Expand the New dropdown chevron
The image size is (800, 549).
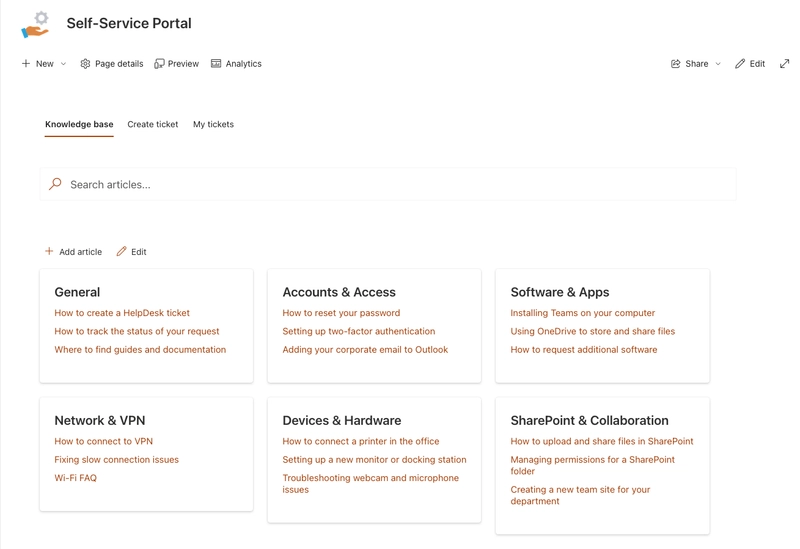(x=63, y=64)
